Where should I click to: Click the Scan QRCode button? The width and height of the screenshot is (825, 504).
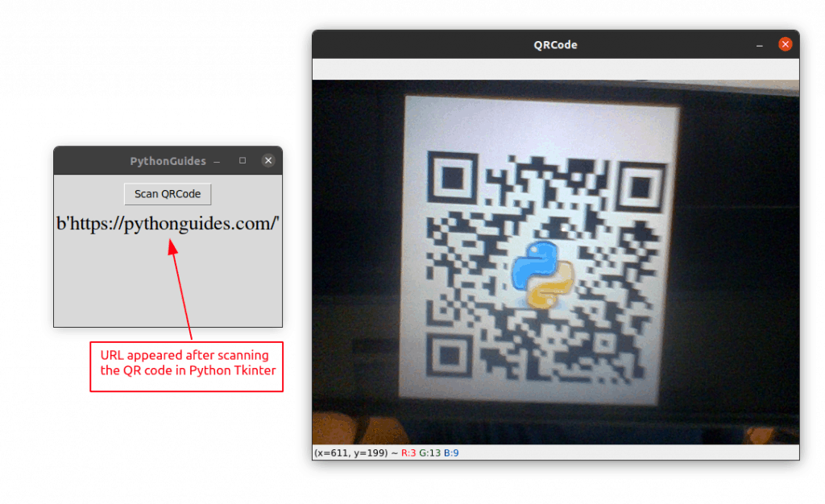[x=168, y=194]
